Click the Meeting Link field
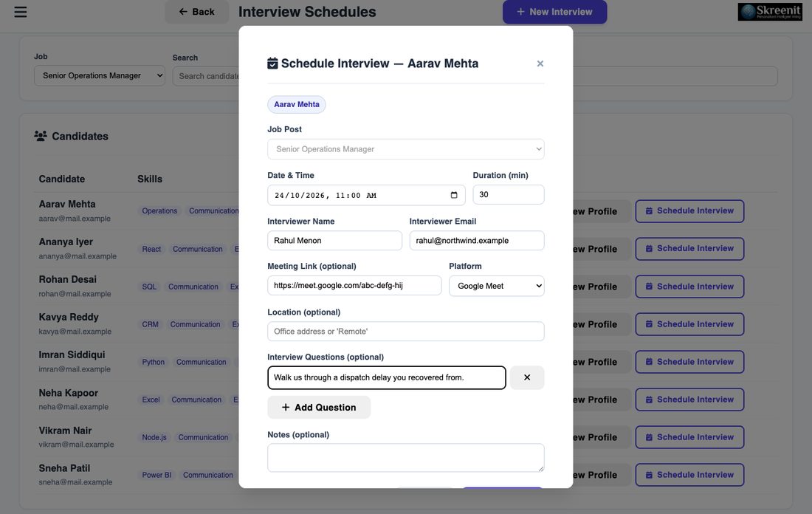 click(x=354, y=286)
